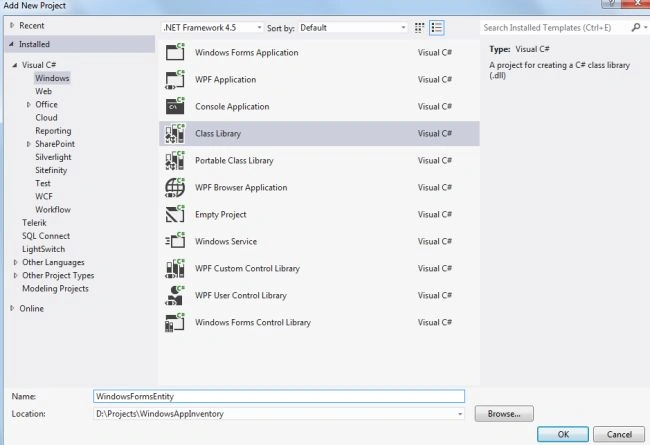The height and width of the screenshot is (445, 650).
Task: Click the WPF Application template icon
Action: point(175,79)
